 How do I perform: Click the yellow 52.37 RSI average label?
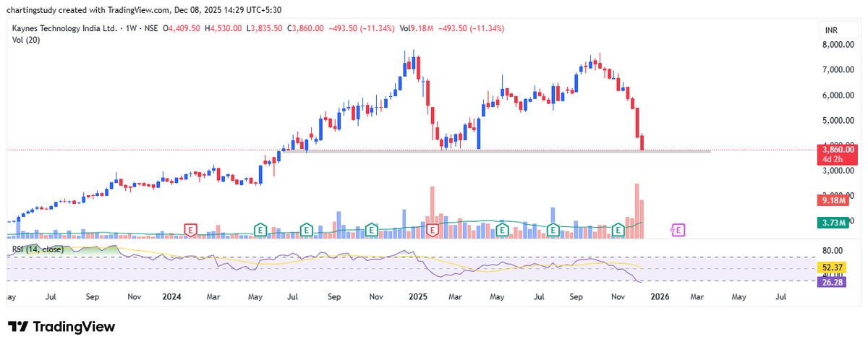point(832,267)
